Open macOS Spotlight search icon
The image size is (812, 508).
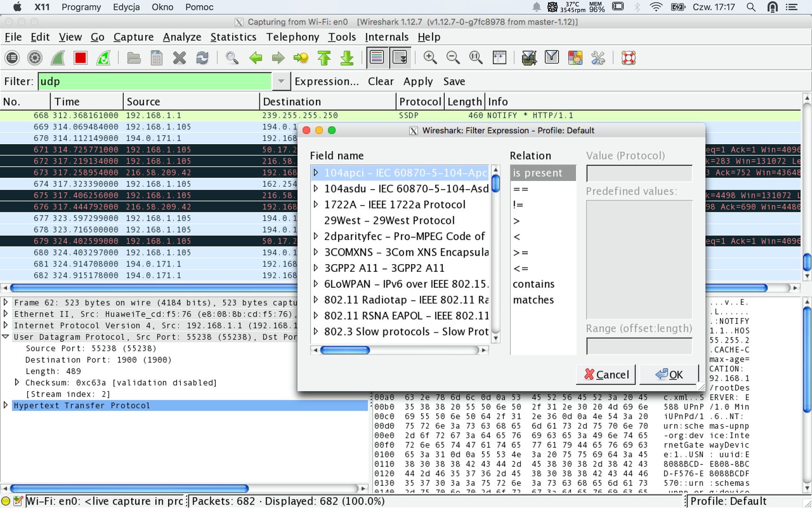[751, 7]
